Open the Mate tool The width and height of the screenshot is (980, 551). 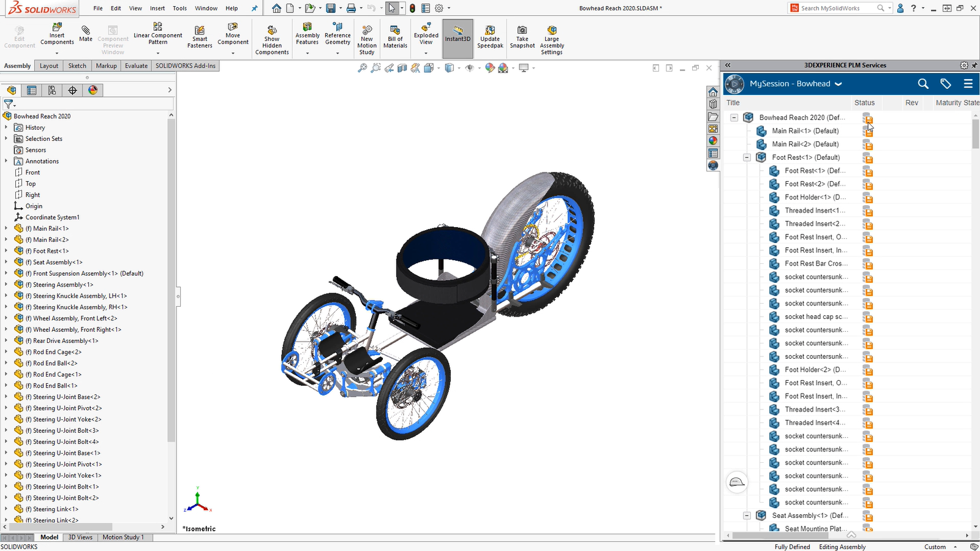click(x=85, y=34)
